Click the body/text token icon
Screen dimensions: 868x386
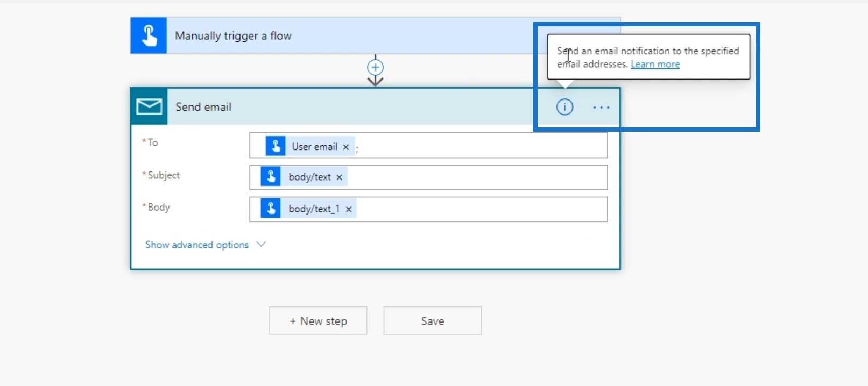(x=271, y=176)
